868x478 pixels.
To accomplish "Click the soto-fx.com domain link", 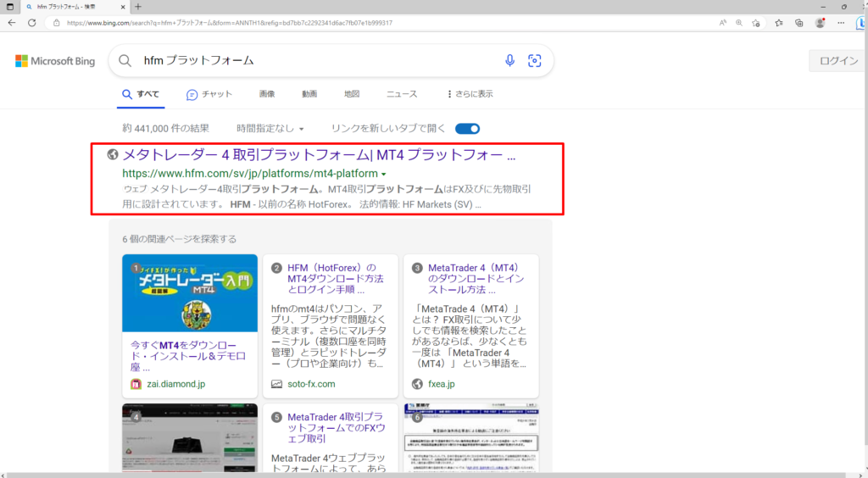I will [x=311, y=384].
